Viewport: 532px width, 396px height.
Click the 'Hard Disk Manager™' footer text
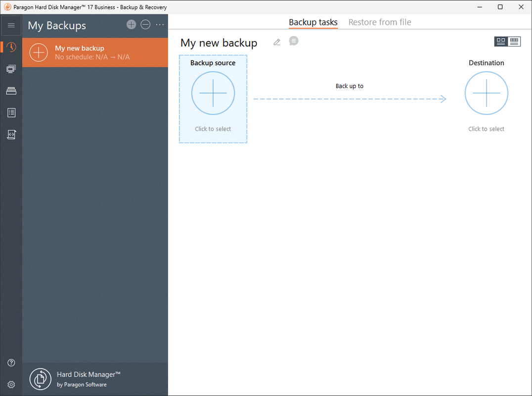tap(89, 374)
